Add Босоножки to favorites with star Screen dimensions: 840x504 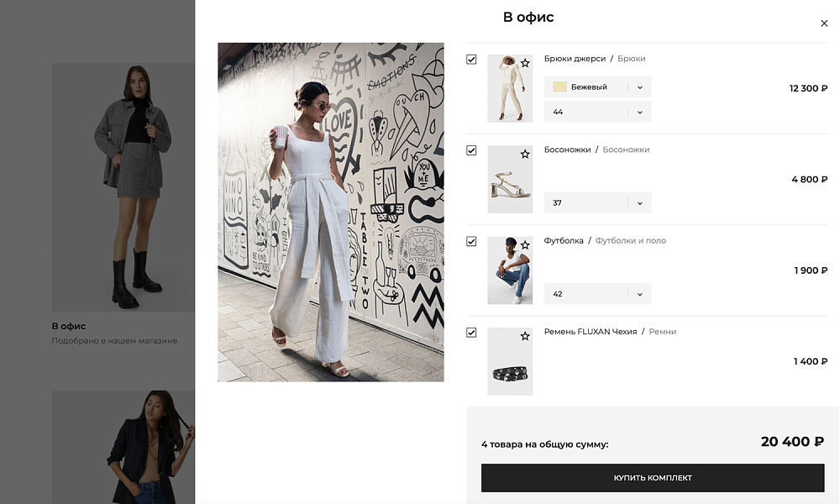[x=525, y=155]
